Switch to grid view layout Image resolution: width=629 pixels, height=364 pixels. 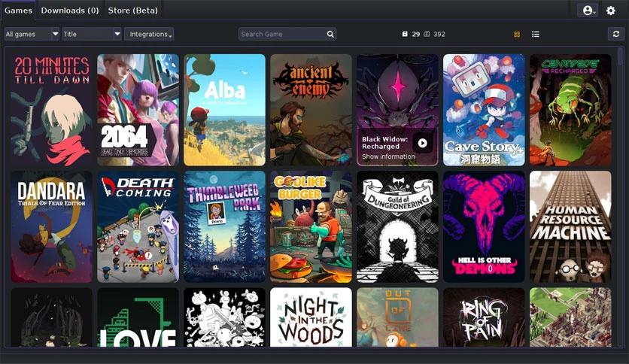point(517,35)
